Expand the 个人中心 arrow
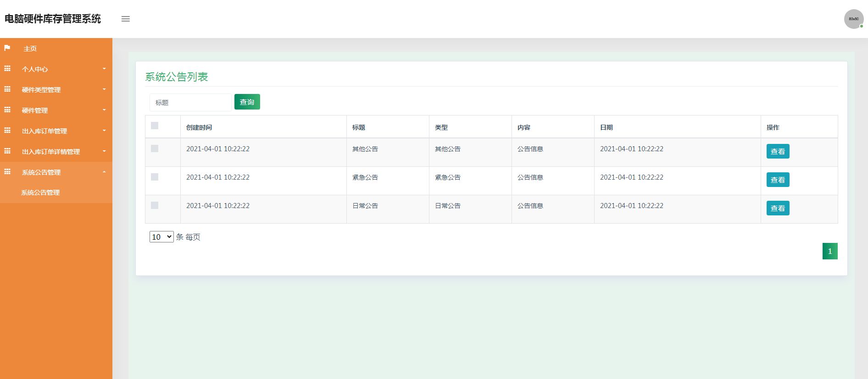 pyautogui.click(x=104, y=69)
